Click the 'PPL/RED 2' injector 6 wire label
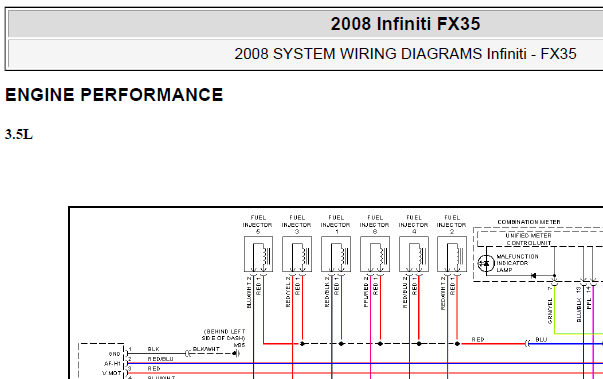 tap(366, 291)
